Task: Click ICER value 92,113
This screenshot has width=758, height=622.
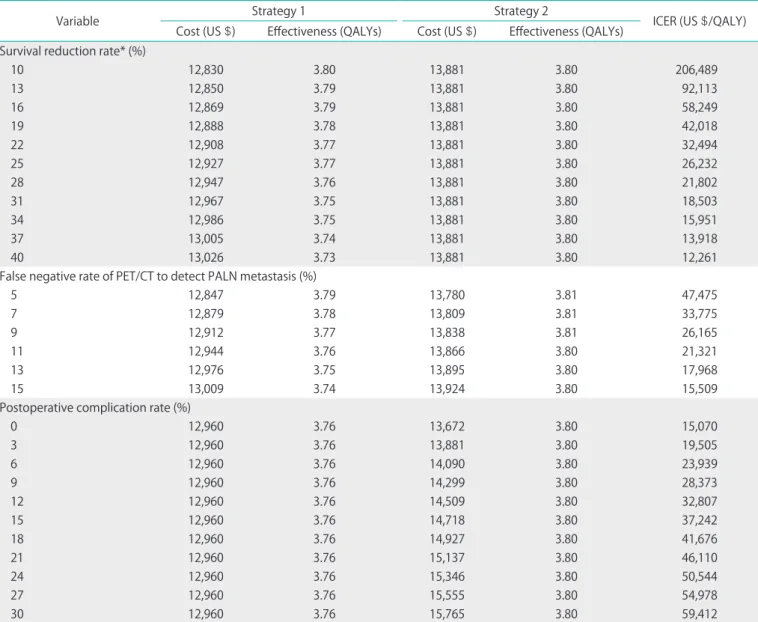Action: pos(700,89)
